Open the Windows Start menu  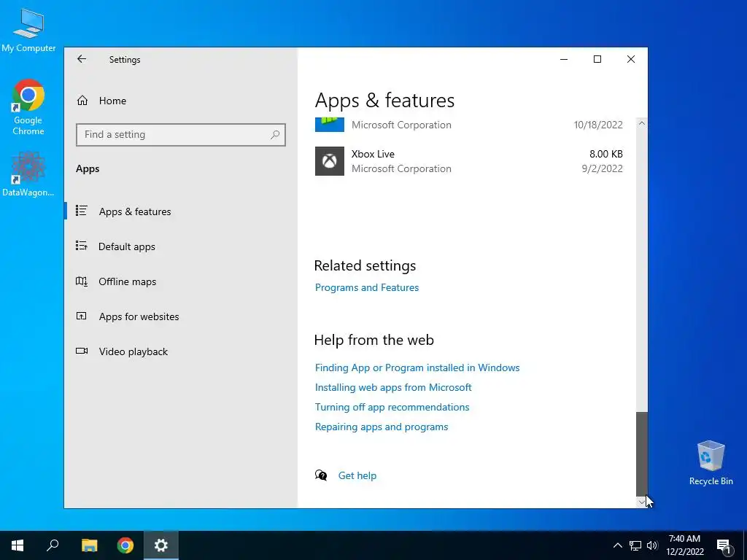[x=18, y=545]
